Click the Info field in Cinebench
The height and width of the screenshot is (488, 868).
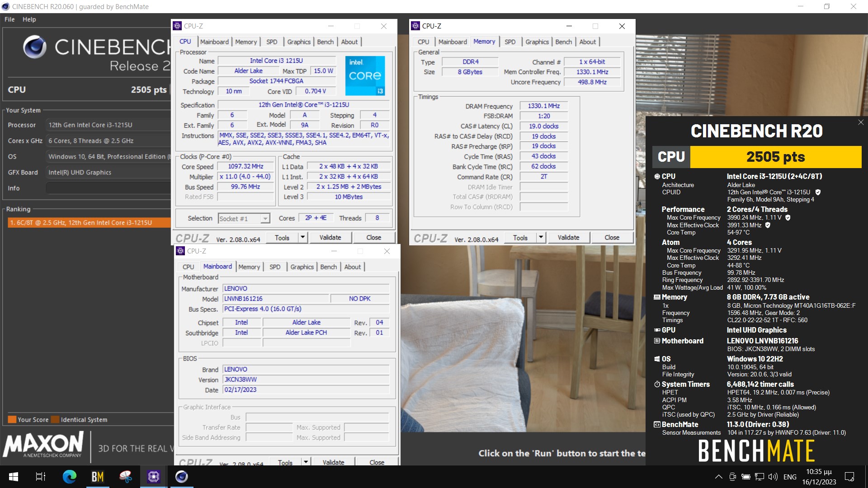tap(108, 188)
